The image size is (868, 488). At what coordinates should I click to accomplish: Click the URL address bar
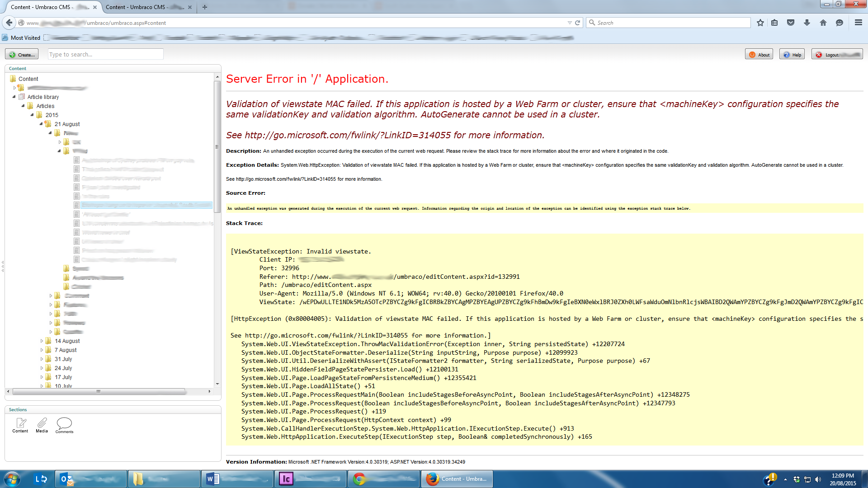[x=294, y=23]
